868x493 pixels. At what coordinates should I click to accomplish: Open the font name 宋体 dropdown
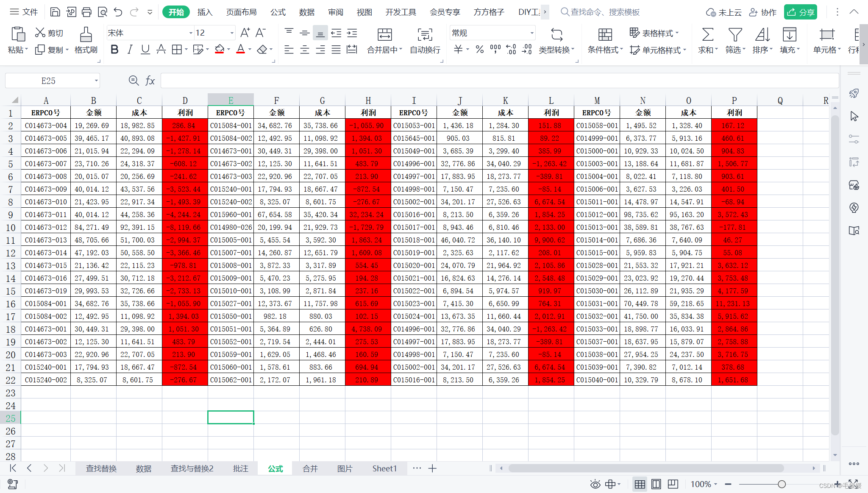coord(190,33)
